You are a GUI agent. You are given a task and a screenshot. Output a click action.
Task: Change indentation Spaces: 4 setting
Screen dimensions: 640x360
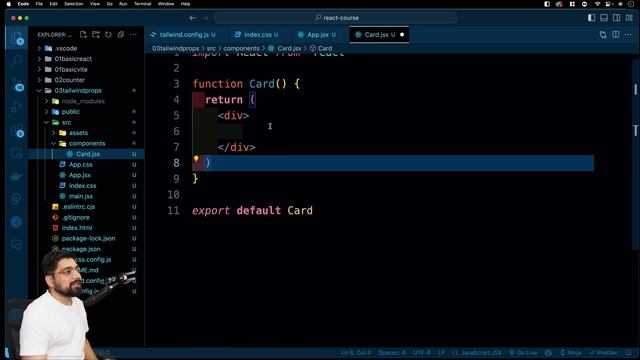coord(392,353)
